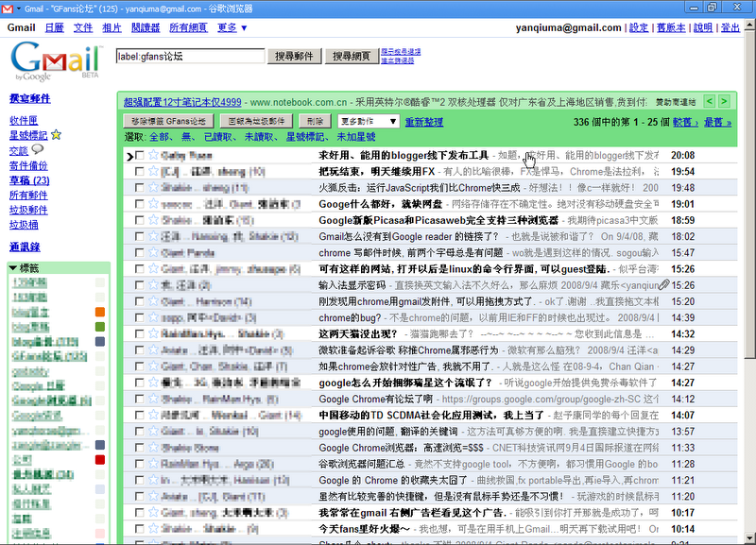The image size is (756, 545).
Task: Star the '谷歌浏览器问题汇总' email
Action: 153,464
